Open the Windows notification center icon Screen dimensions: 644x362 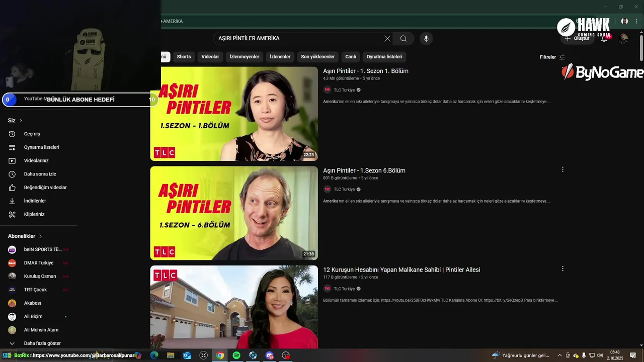point(633,355)
